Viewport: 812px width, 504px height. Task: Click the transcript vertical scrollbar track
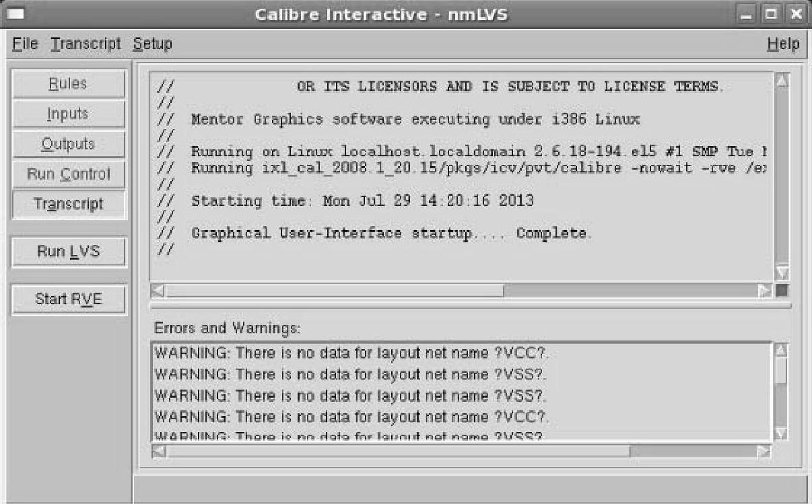coord(782,176)
